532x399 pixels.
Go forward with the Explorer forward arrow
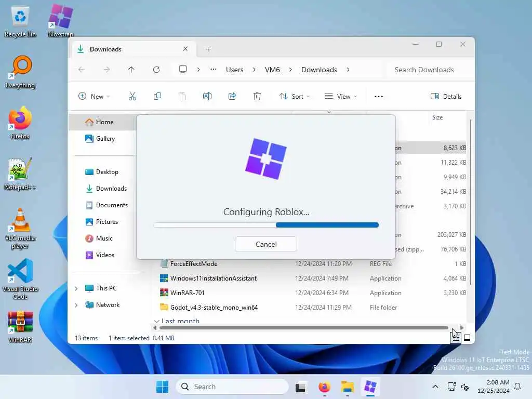107,70
